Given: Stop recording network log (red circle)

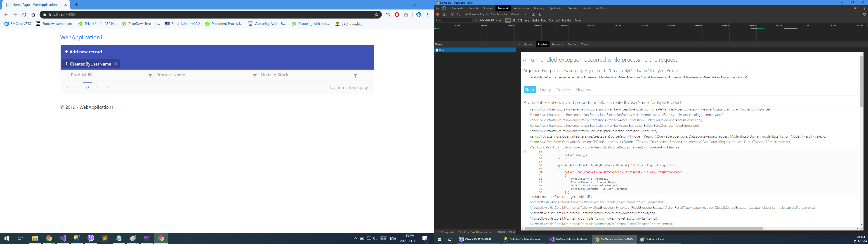Looking at the screenshot, I should (438, 14).
